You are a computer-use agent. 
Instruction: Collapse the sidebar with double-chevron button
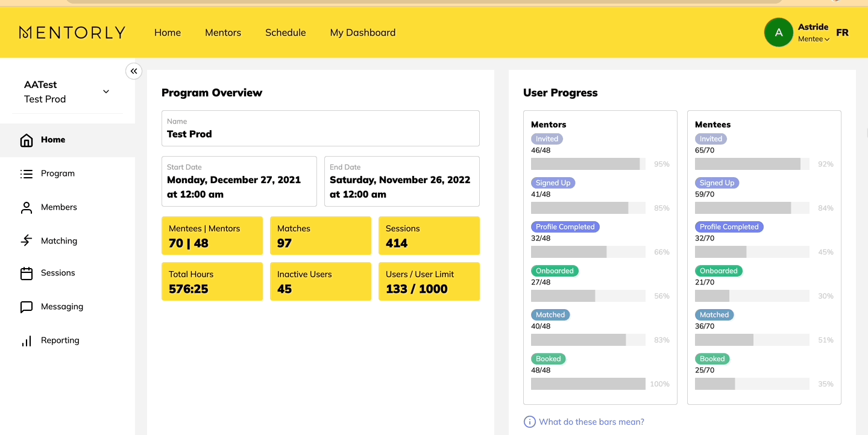click(134, 71)
